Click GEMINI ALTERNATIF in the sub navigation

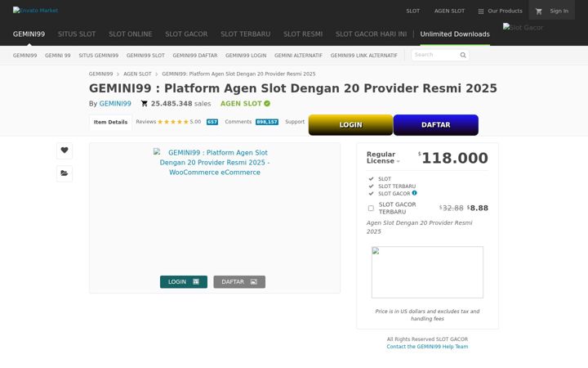click(298, 56)
